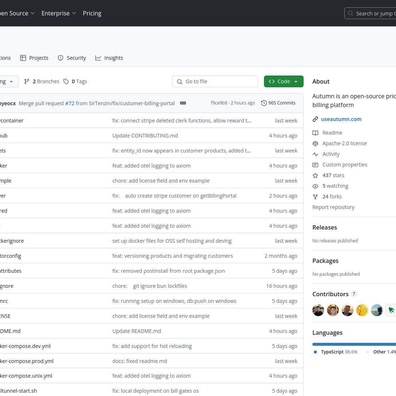Expand the Enterprise menu
Viewport: 396px width, 396px height.
pyautogui.click(x=59, y=13)
